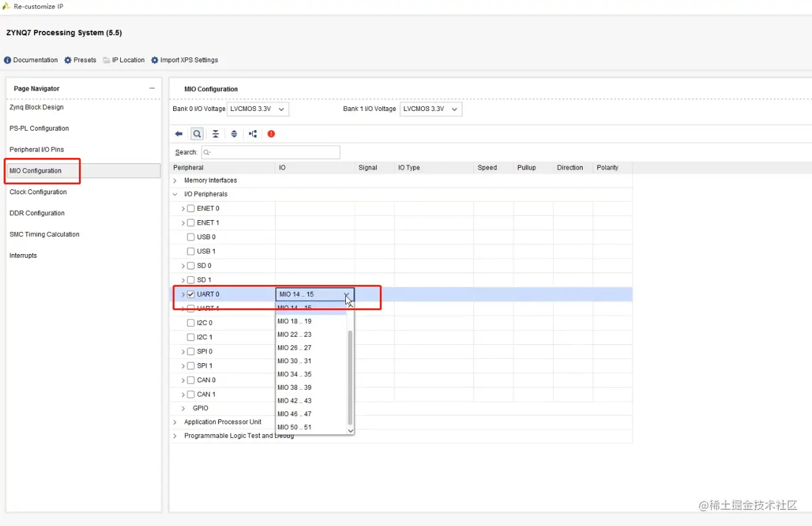Choose MIO 46 .. 47 option
The width and height of the screenshot is (812, 526).
[x=311, y=414]
